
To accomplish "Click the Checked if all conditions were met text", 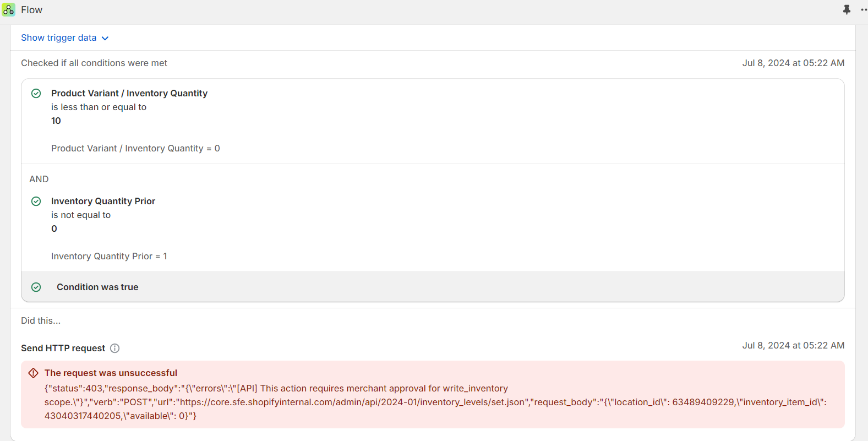I will tap(94, 63).
